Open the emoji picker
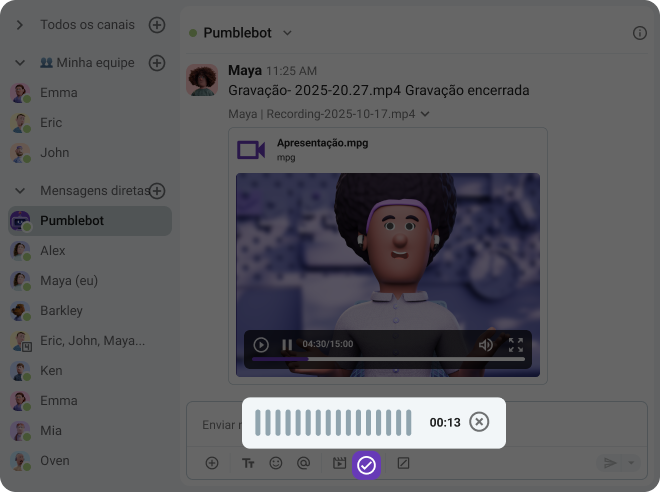This screenshot has height=492, width=660. tap(276, 463)
